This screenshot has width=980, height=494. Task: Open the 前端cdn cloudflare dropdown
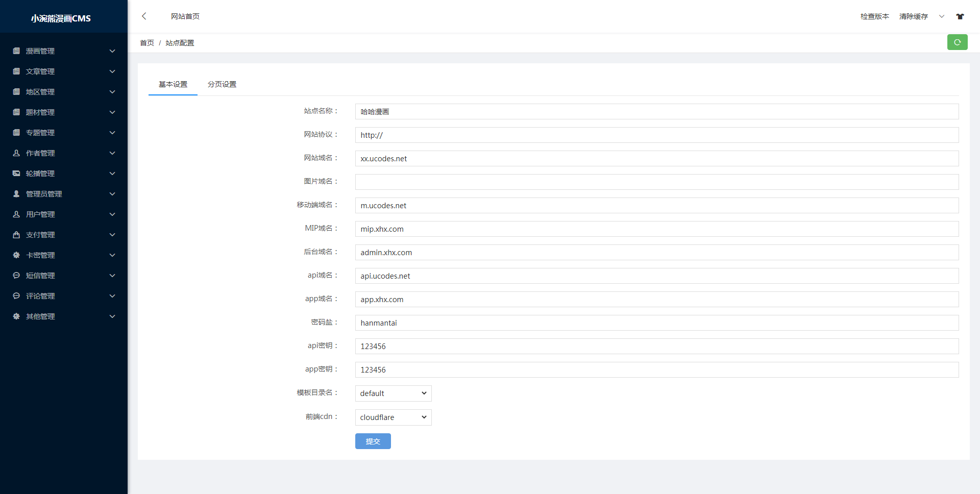393,417
